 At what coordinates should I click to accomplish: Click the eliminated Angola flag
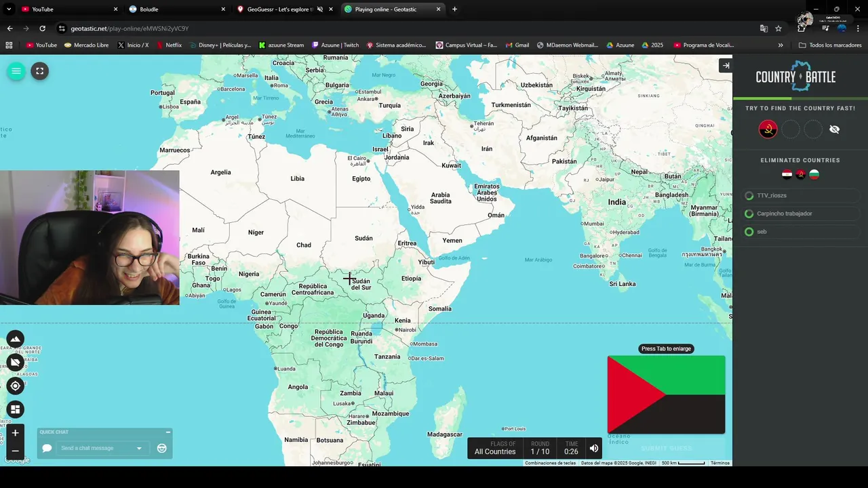(x=800, y=174)
